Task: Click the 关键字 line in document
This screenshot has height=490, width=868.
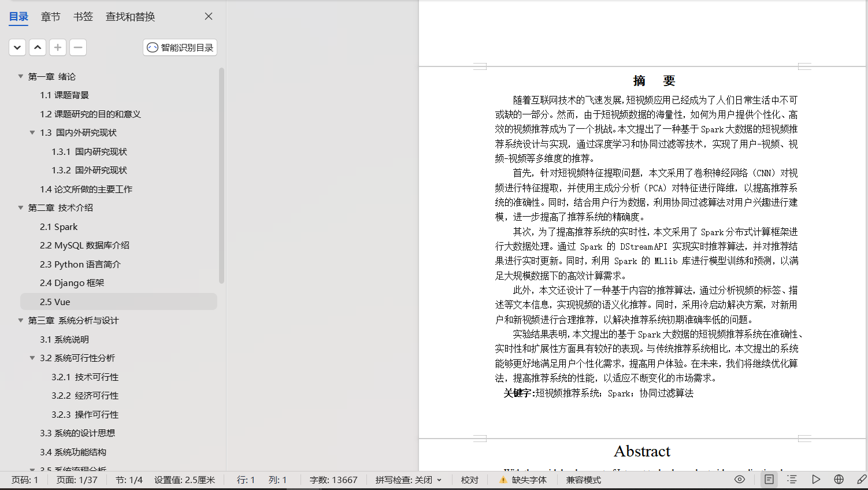Action: [598, 393]
